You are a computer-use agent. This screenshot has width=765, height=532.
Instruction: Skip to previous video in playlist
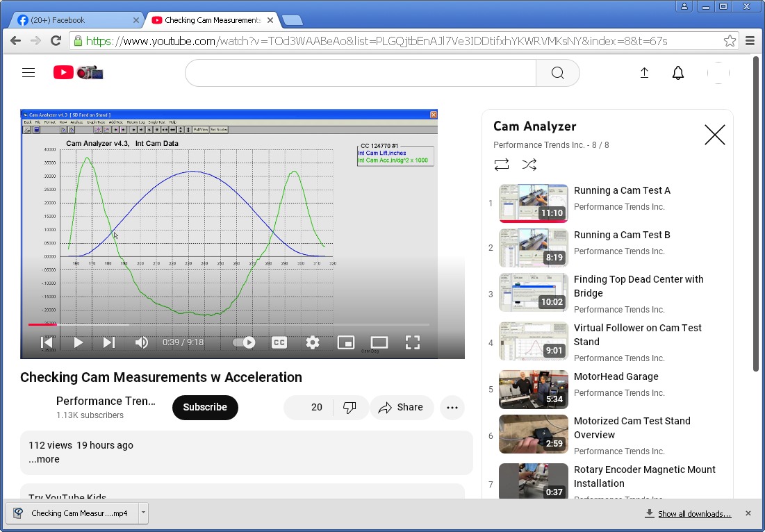tap(47, 342)
